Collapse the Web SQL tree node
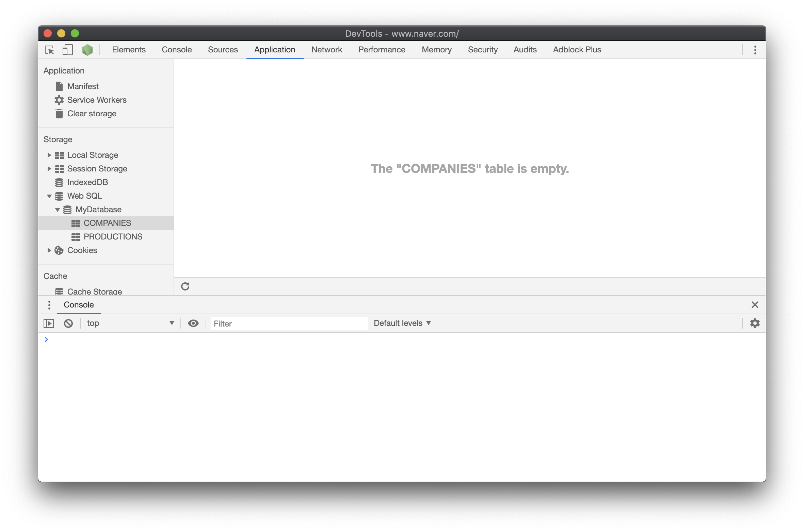This screenshot has height=532, width=804. (49, 196)
